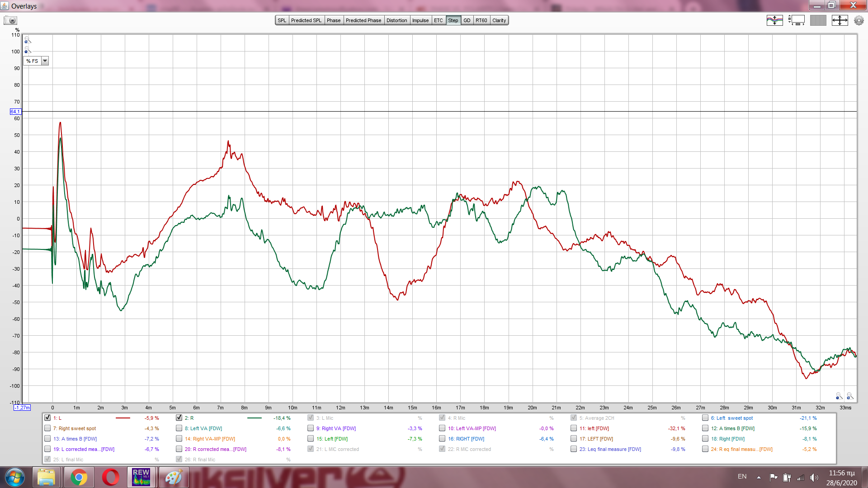Image resolution: width=868 pixels, height=488 pixels.
Task: Open the EN language selector
Action: pos(742,477)
